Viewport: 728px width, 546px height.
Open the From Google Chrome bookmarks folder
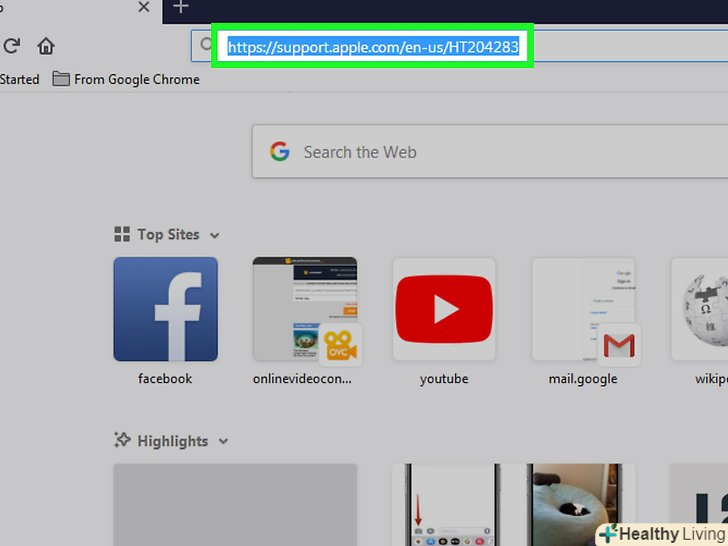pyautogui.click(x=126, y=79)
